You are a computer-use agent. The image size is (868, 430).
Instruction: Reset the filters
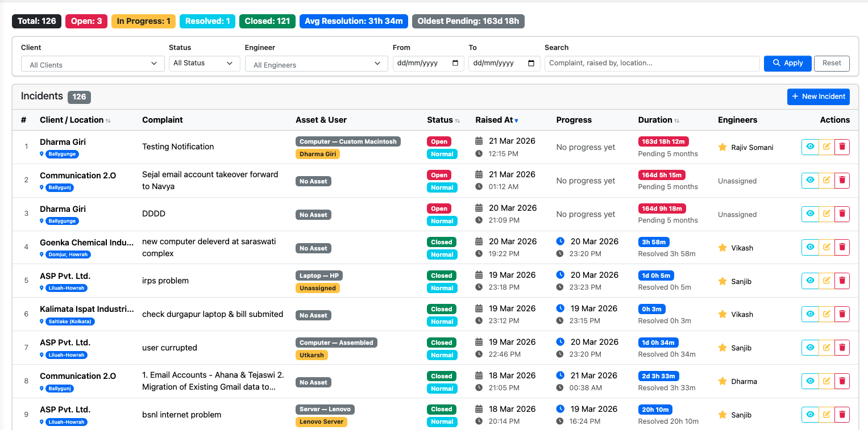pos(832,63)
